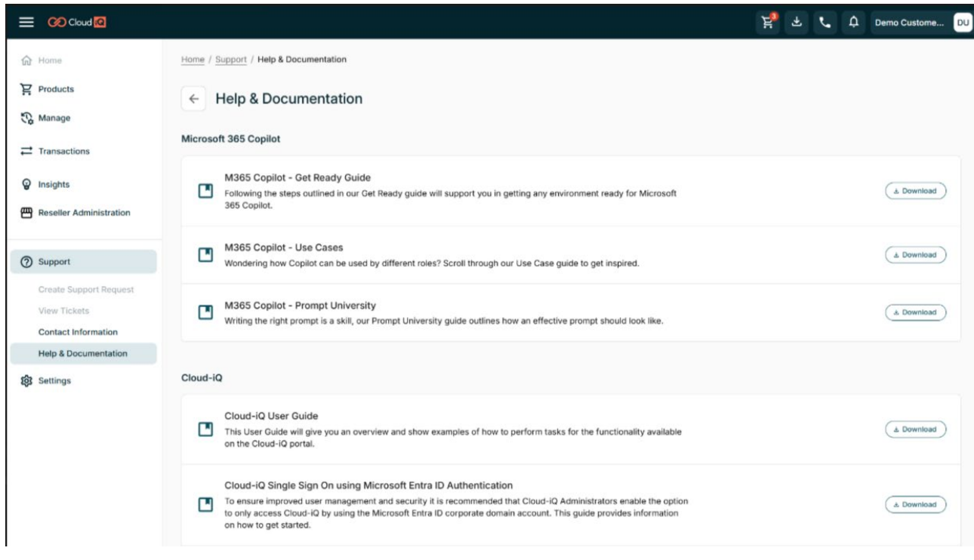Select Help & Documentation in sidebar

pos(83,353)
